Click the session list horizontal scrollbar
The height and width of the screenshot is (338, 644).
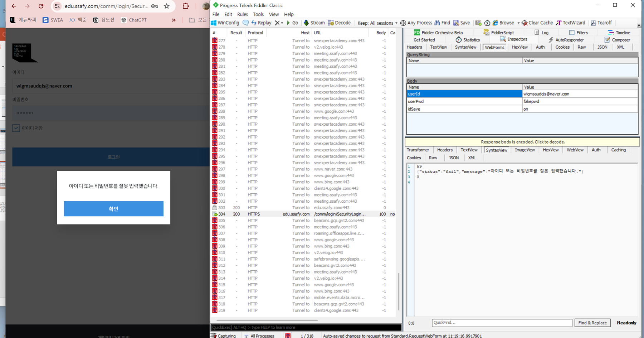click(x=267, y=320)
